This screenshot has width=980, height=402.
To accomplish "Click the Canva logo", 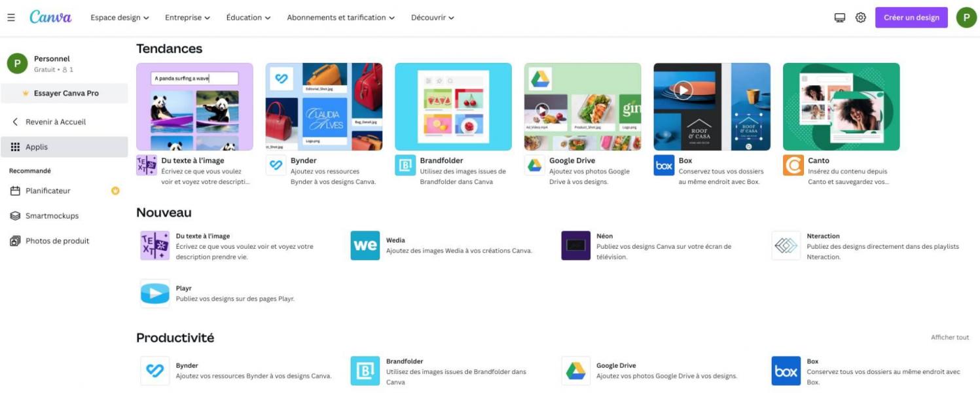I will point(50,18).
